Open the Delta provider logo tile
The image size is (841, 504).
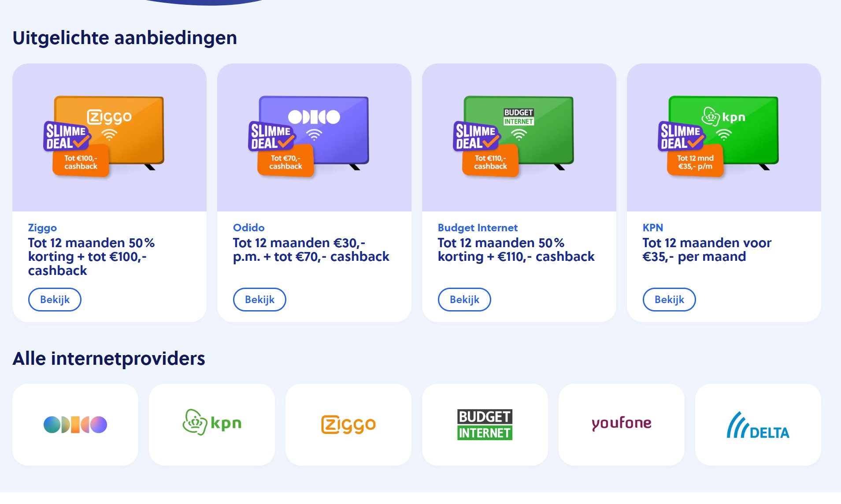(758, 424)
